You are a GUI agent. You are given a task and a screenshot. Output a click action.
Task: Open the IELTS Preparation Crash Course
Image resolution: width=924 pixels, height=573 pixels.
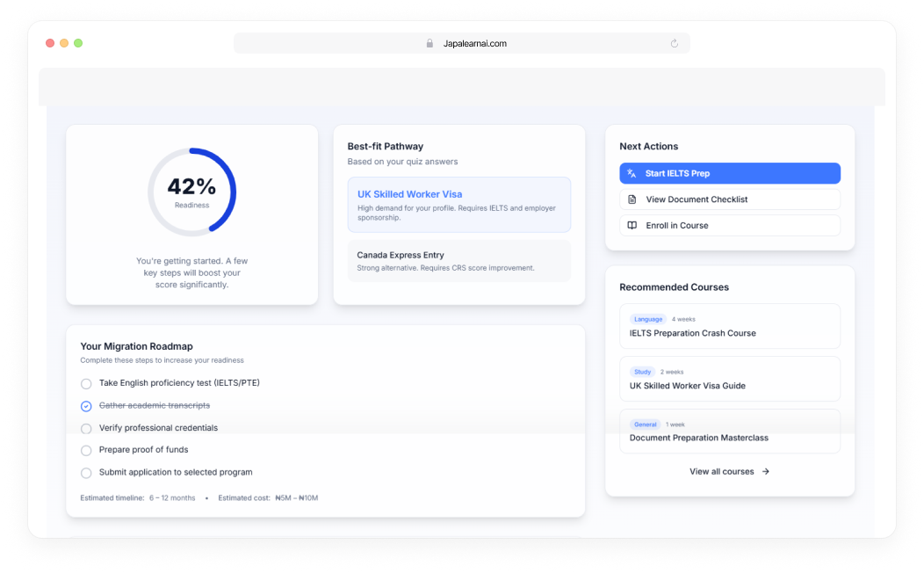pos(729,326)
